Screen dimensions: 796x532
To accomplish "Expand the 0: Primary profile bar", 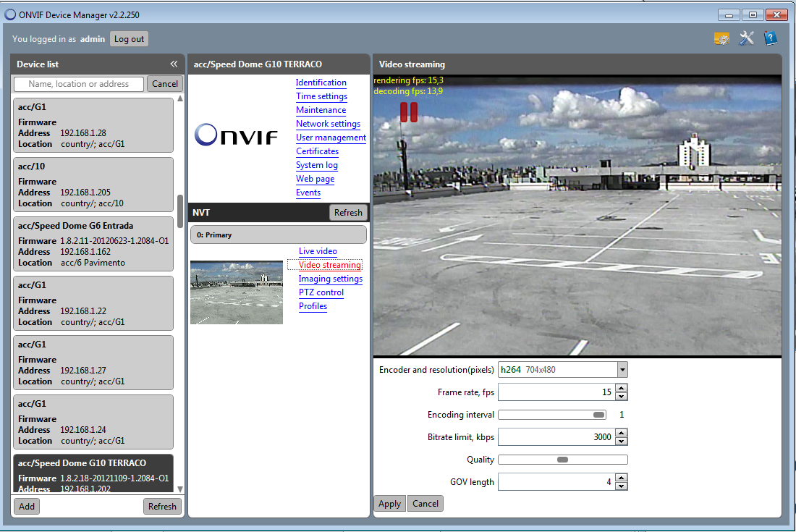I will click(x=278, y=235).
